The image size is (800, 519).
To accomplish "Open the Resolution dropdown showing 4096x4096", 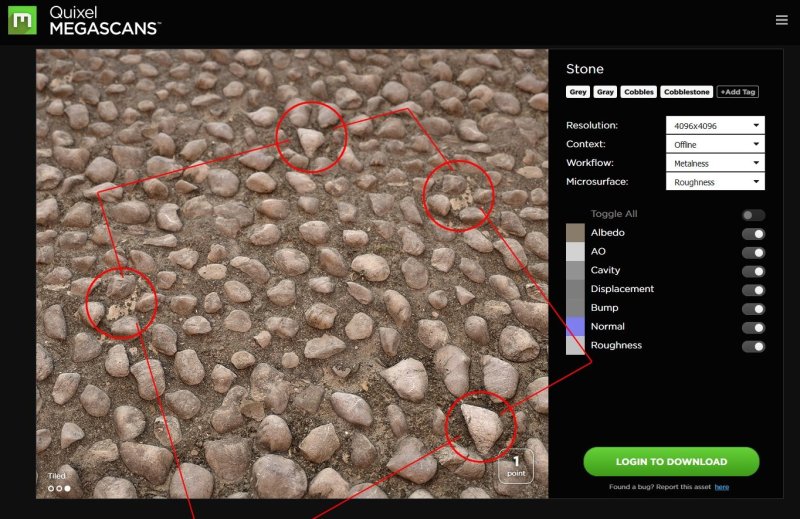I will 715,126.
